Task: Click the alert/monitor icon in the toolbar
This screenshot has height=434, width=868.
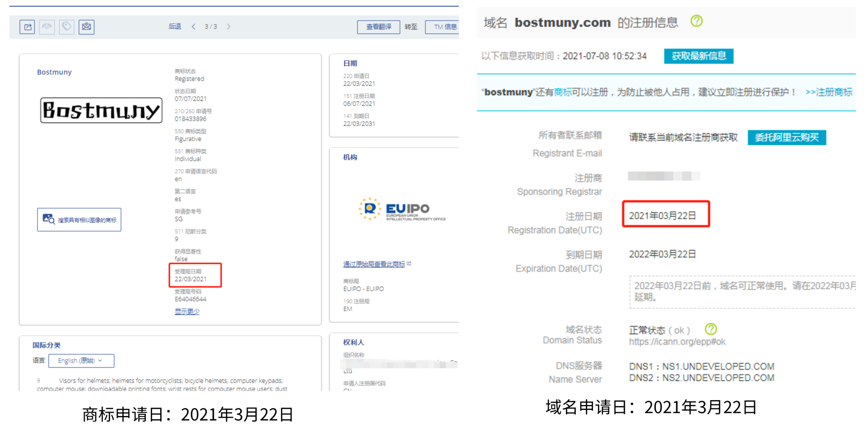Action: [47, 27]
